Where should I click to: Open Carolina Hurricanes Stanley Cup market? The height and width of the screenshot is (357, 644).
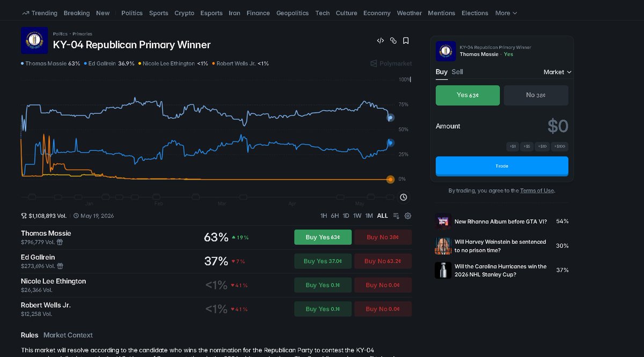tap(501, 270)
